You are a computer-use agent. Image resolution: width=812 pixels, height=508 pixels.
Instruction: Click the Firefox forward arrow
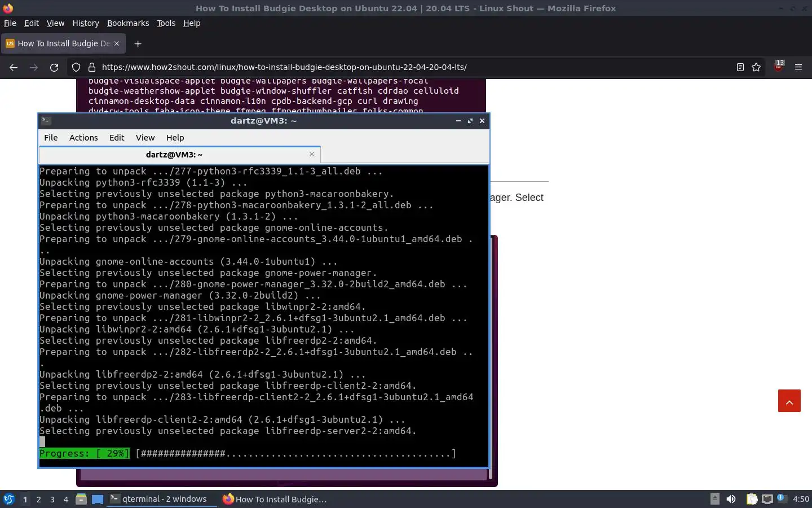(34, 67)
